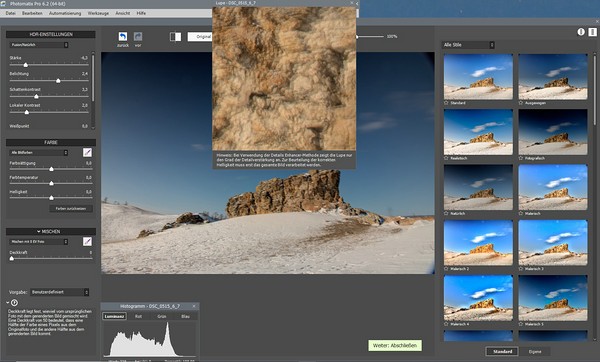Screen dimensions: 600x362
Task: Click the two-column preset layout icon
Action: click(x=592, y=32)
